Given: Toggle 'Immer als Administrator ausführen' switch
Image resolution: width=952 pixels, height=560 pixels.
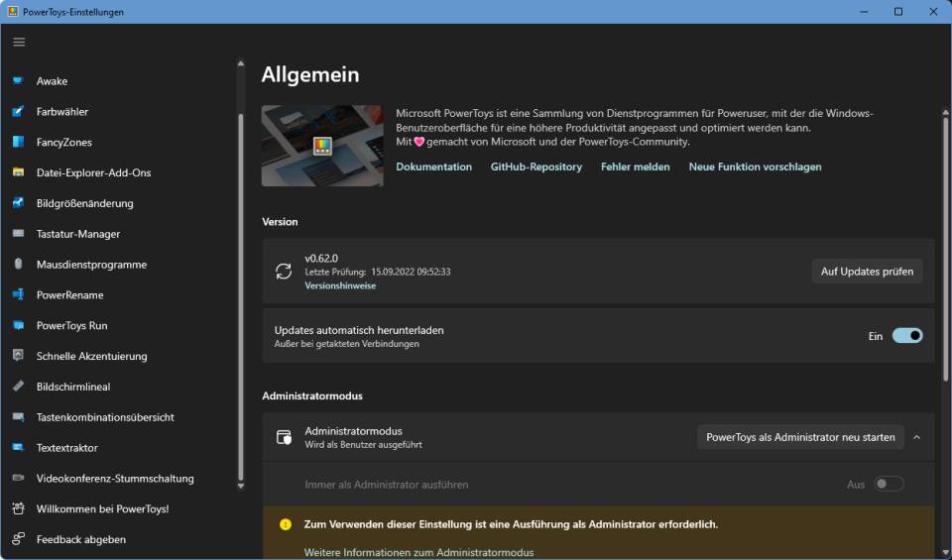Looking at the screenshot, I should 889,485.
